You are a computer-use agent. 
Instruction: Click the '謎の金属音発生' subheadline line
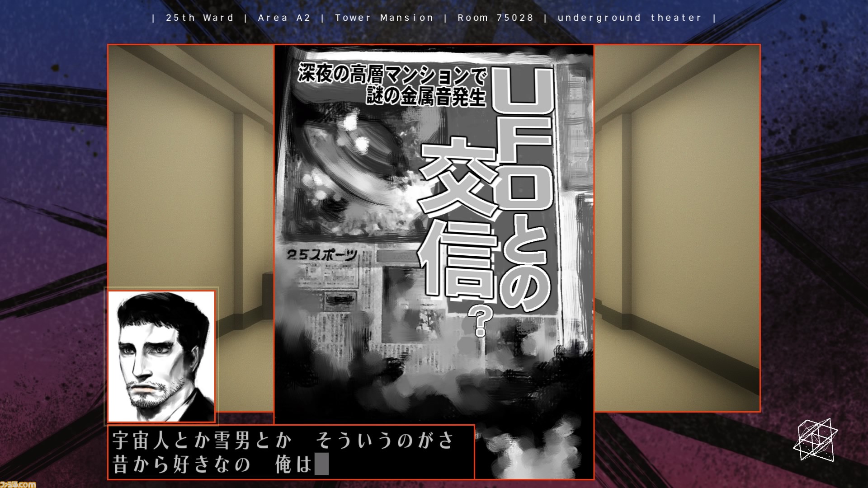coord(426,96)
